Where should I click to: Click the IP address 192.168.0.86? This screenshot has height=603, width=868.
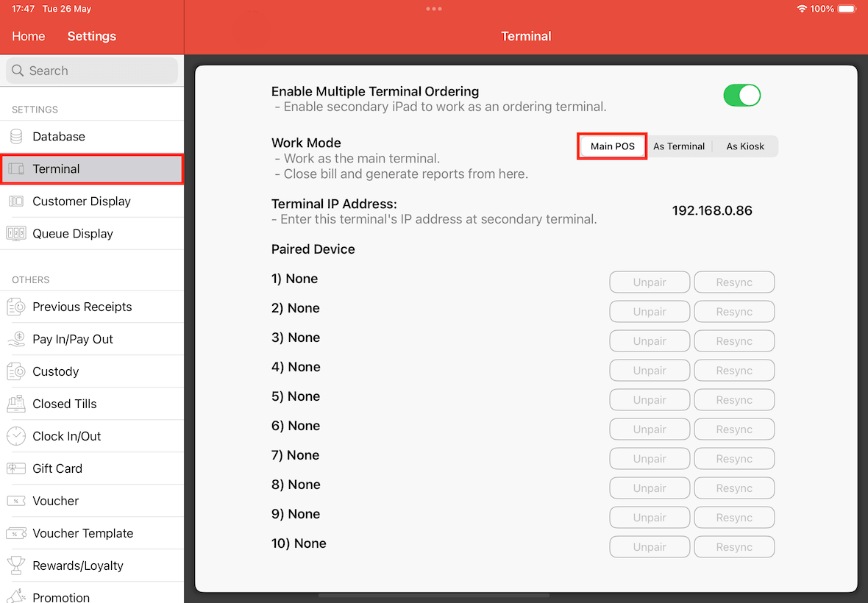[x=712, y=211]
